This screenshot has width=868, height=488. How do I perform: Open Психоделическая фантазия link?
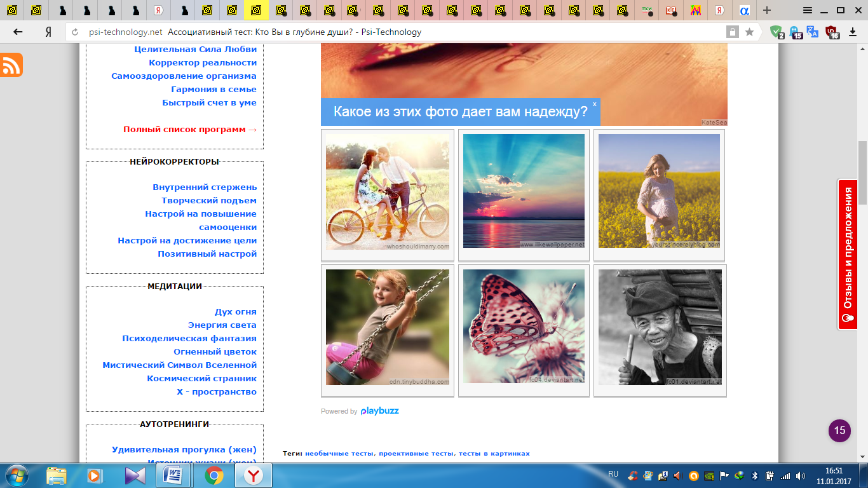[189, 338]
